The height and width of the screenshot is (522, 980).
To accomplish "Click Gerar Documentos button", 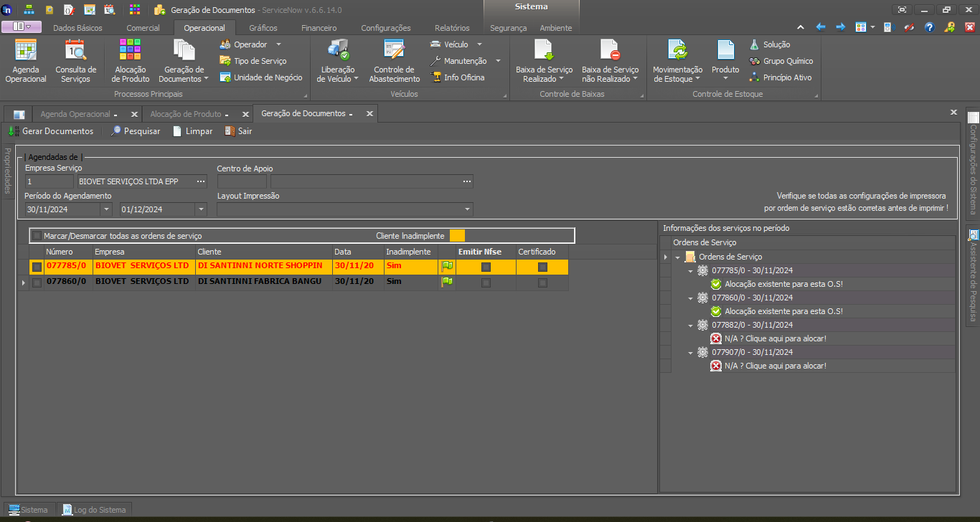I will tap(50, 131).
